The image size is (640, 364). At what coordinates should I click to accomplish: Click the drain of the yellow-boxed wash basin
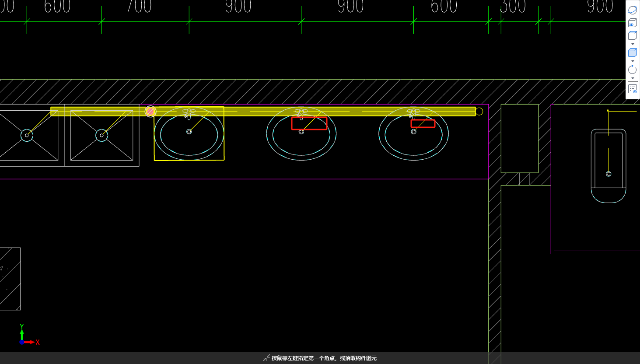point(189,132)
